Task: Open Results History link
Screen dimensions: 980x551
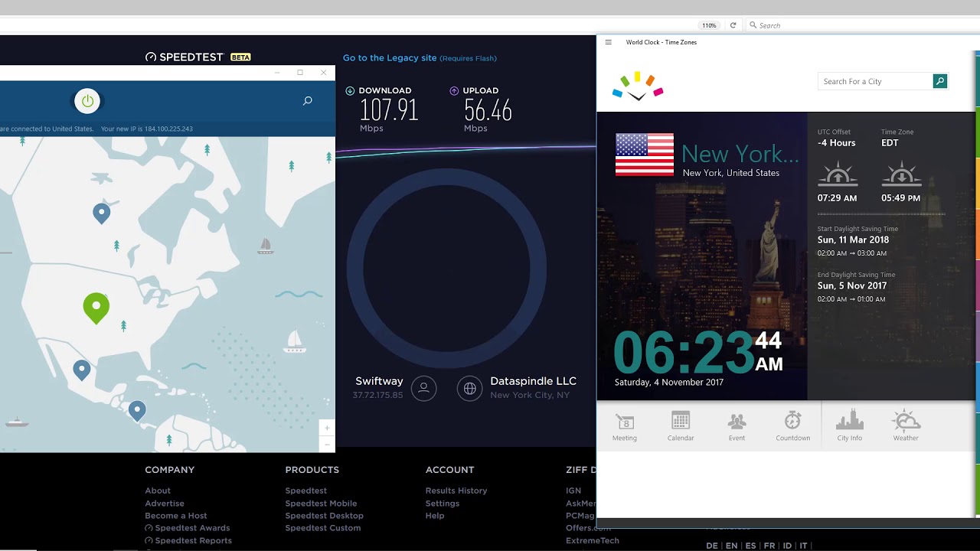Action: click(456, 491)
